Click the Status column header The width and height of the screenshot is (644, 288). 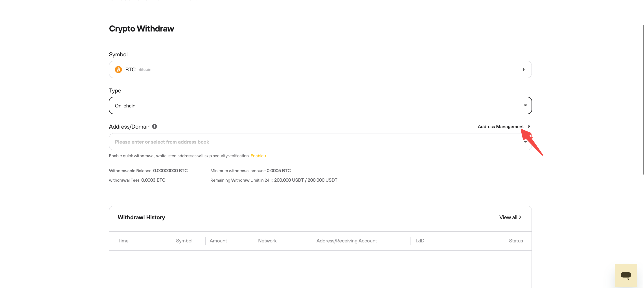516,241
